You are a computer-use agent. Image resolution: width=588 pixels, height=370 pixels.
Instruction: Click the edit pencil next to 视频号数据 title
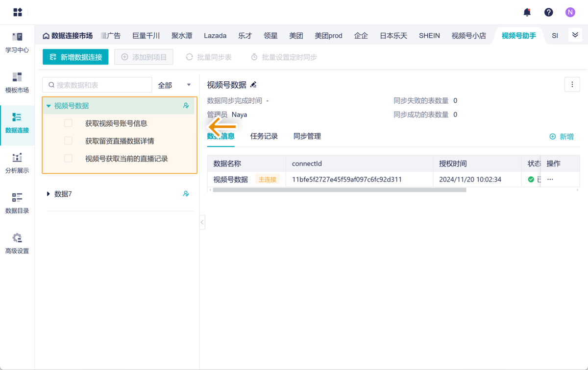coord(253,84)
